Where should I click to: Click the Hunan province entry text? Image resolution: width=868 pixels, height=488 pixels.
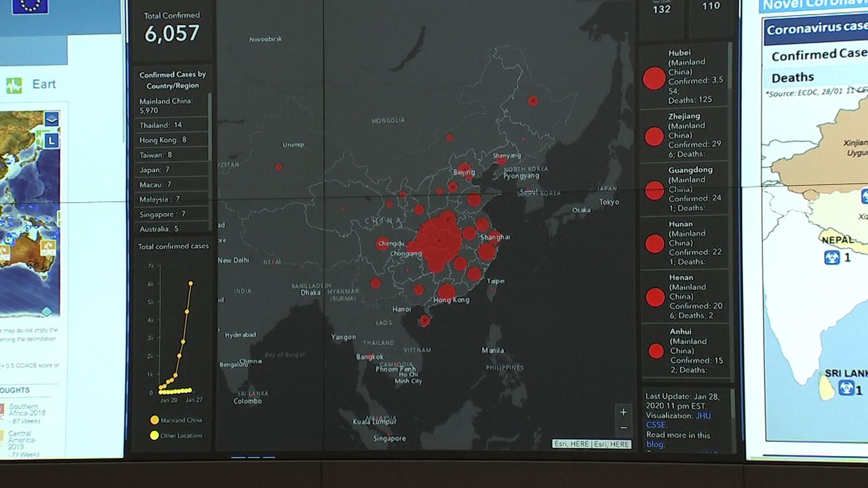[x=695, y=243]
